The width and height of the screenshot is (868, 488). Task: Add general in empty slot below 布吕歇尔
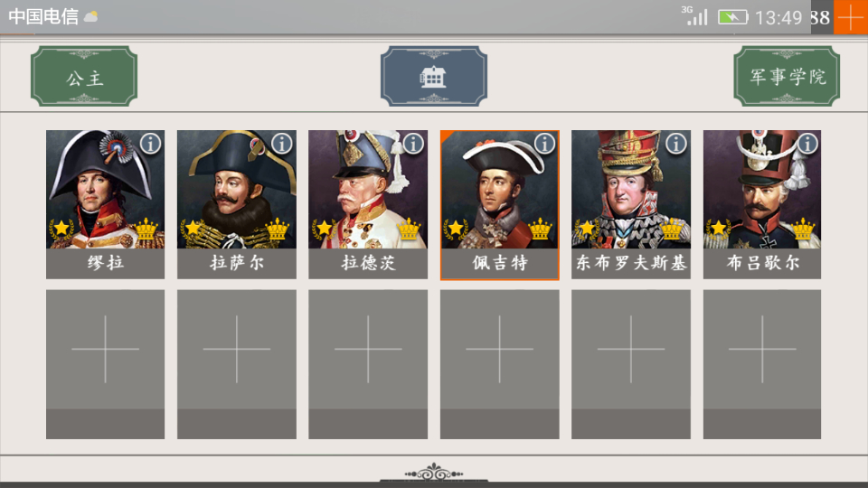(x=762, y=364)
